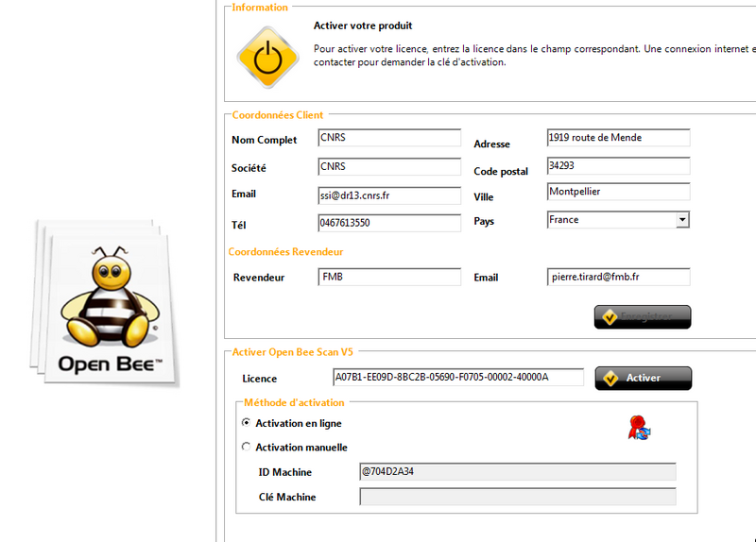
Task: Click the client Email field ssi@dr13.cnrs.fr
Action: 389,195
